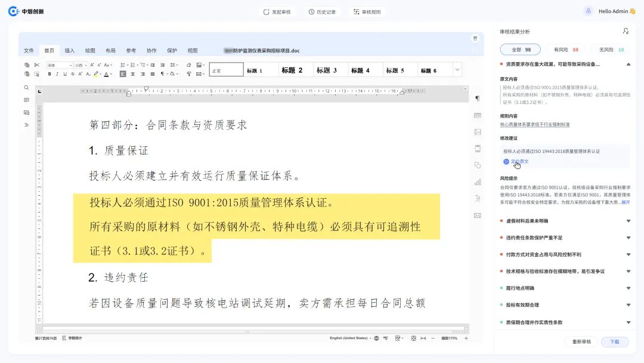Click the bar chart icon in right sidebar

point(477,181)
